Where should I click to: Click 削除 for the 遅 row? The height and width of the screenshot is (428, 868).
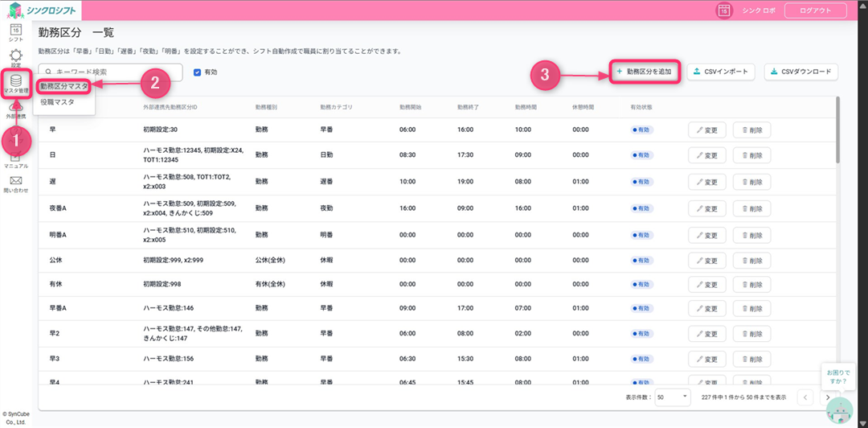point(751,182)
